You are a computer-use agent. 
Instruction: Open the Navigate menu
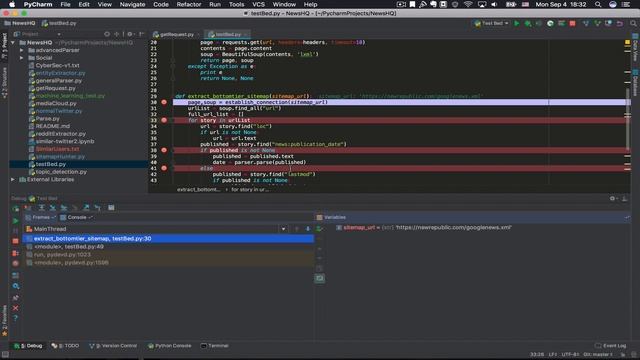point(132,4)
